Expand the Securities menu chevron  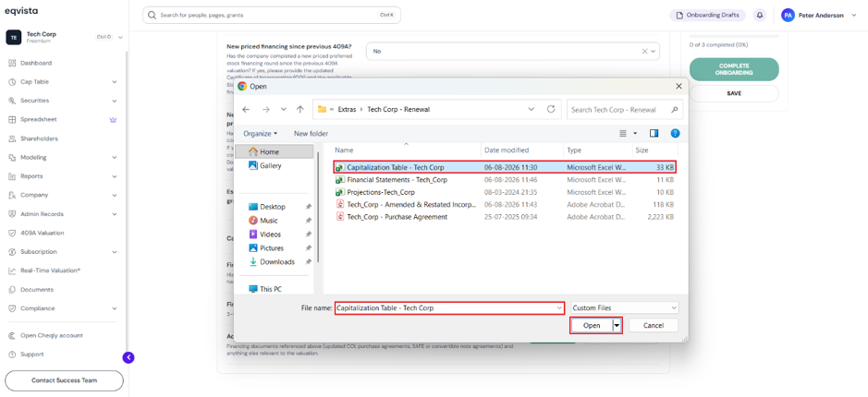(x=115, y=101)
